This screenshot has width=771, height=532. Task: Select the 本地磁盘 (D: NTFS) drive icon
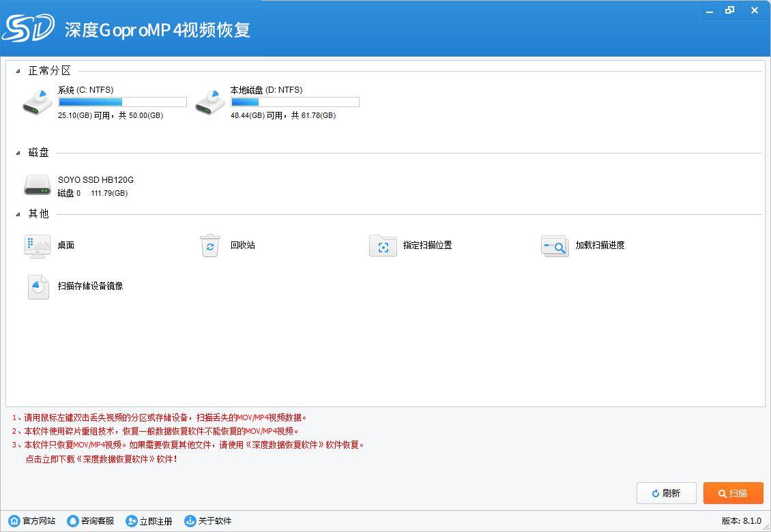(210, 102)
